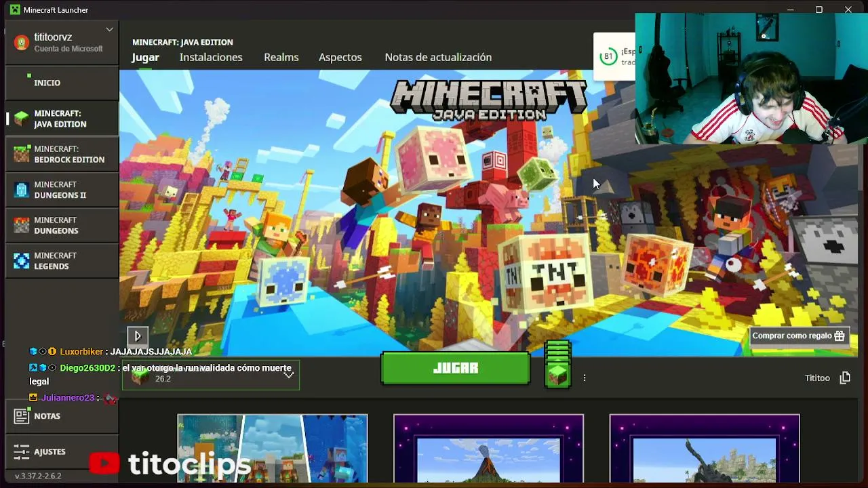Click the copy icon next to Tititoo

845,378
